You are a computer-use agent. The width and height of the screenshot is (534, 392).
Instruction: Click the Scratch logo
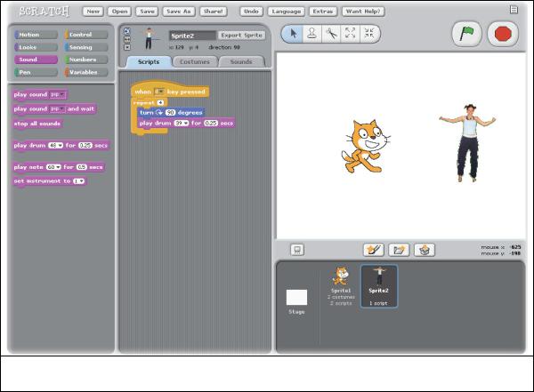point(44,12)
